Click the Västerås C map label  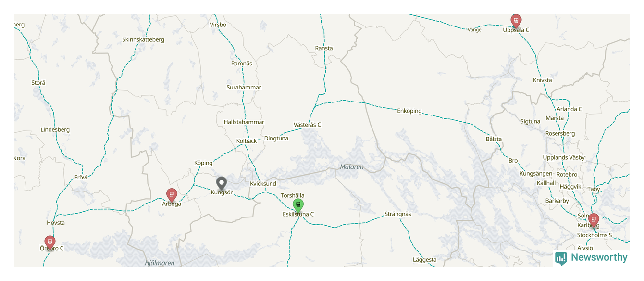(307, 125)
